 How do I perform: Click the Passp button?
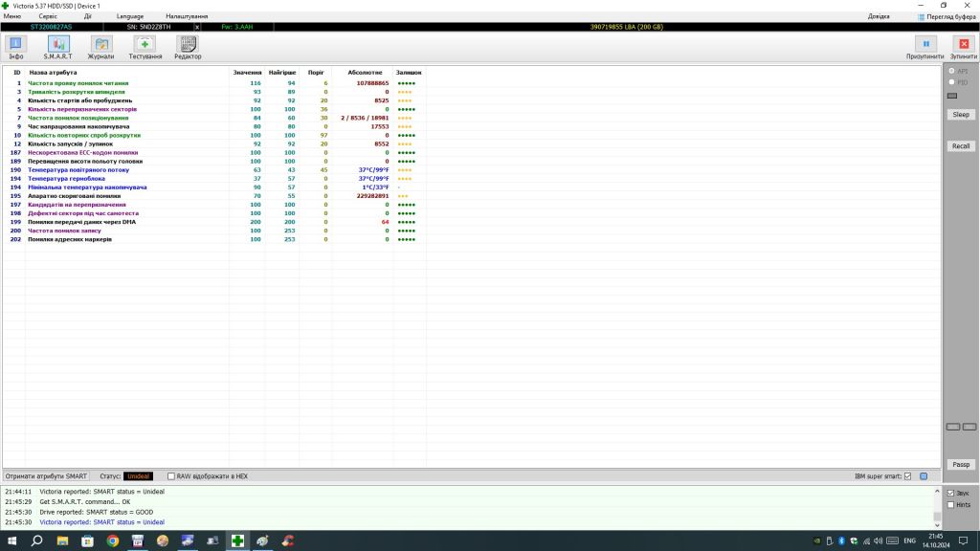[961, 465]
